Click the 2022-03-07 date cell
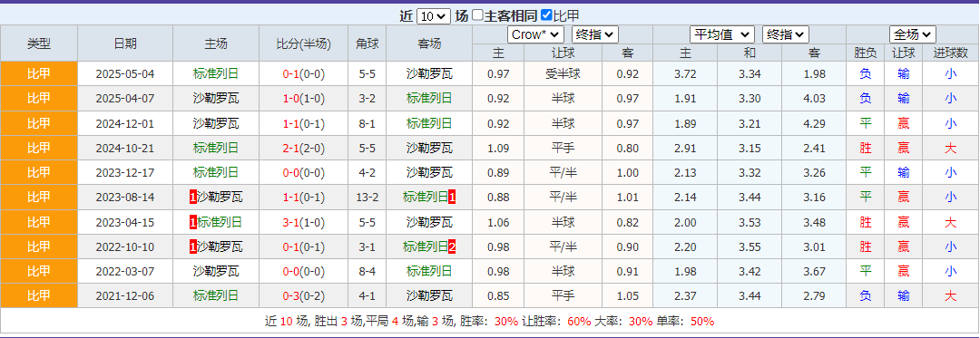This screenshot has width=980, height=338. click(x=125, y=272)
